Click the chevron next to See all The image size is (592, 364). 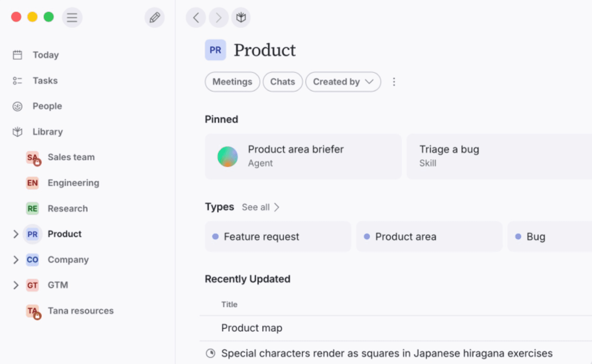click(x=277, y=207)
